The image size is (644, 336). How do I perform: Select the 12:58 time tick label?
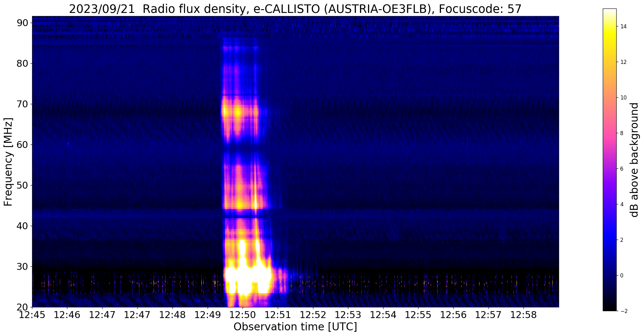(524, 315)
